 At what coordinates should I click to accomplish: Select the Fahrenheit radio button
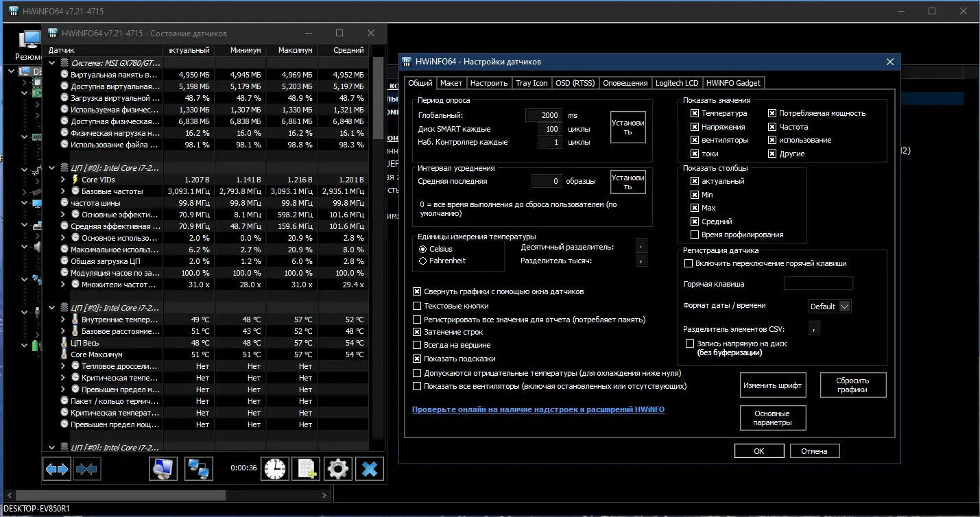coord(422,261)
